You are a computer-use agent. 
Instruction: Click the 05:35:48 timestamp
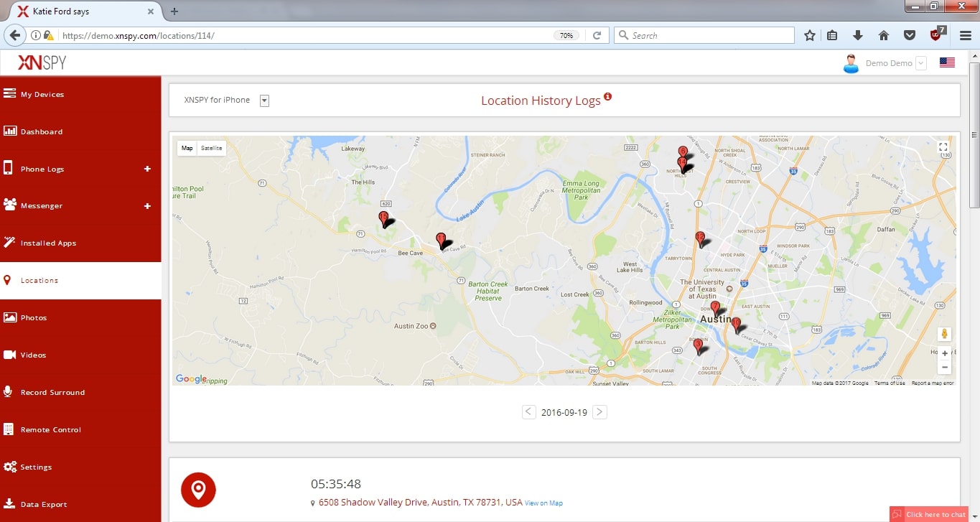tap(336, 484)
